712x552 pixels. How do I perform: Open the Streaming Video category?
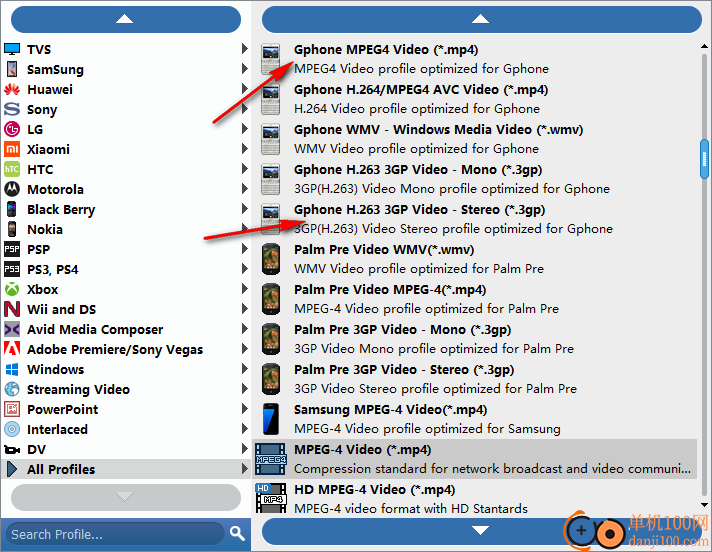pos(126,389)
